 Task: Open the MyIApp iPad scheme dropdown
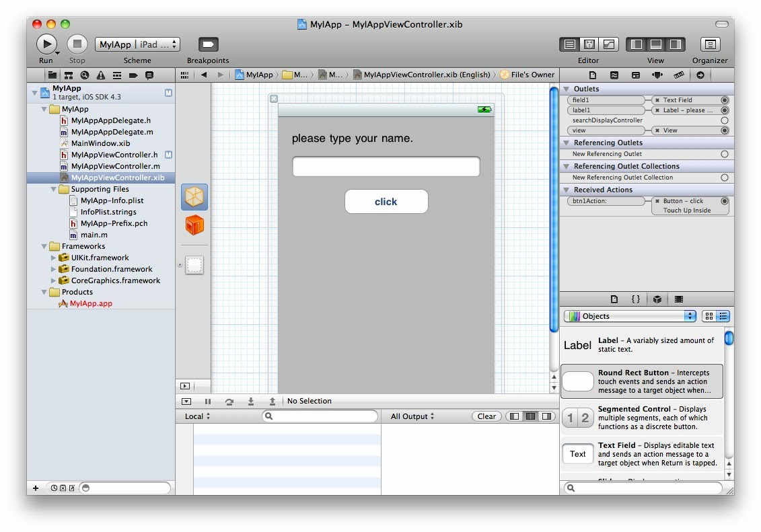tap(138, 44)
